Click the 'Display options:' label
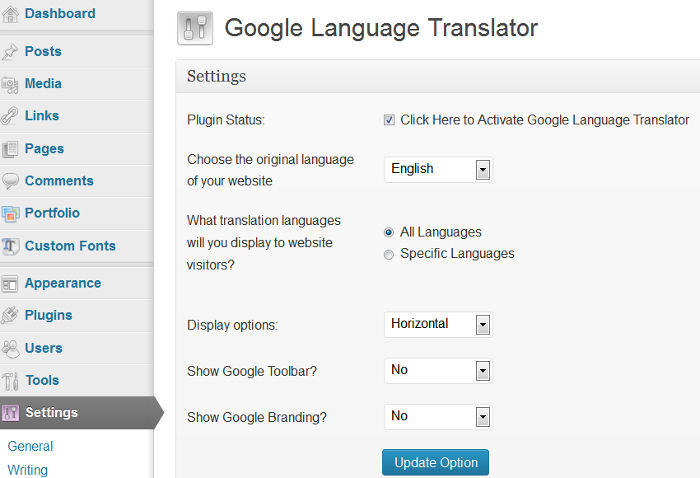 [233, 325]
